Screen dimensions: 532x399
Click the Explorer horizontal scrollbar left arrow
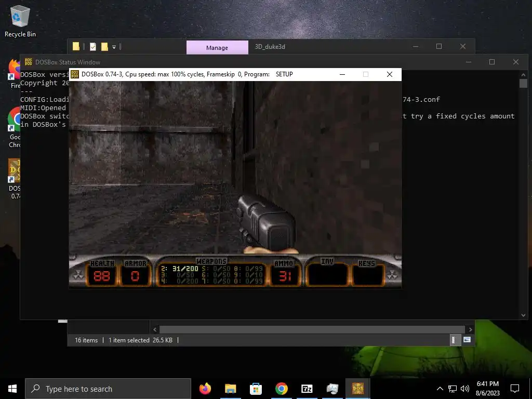pyautogui.click(x=155, y=329)
